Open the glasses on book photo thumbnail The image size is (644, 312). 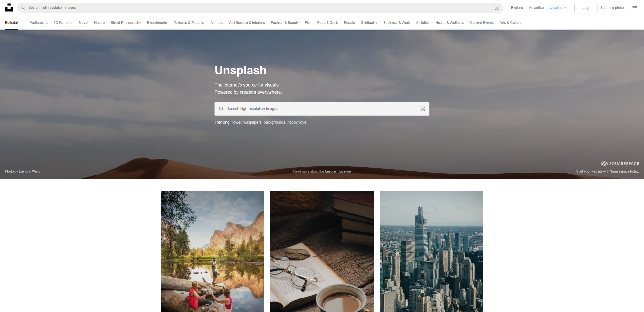tap(322, 251)
